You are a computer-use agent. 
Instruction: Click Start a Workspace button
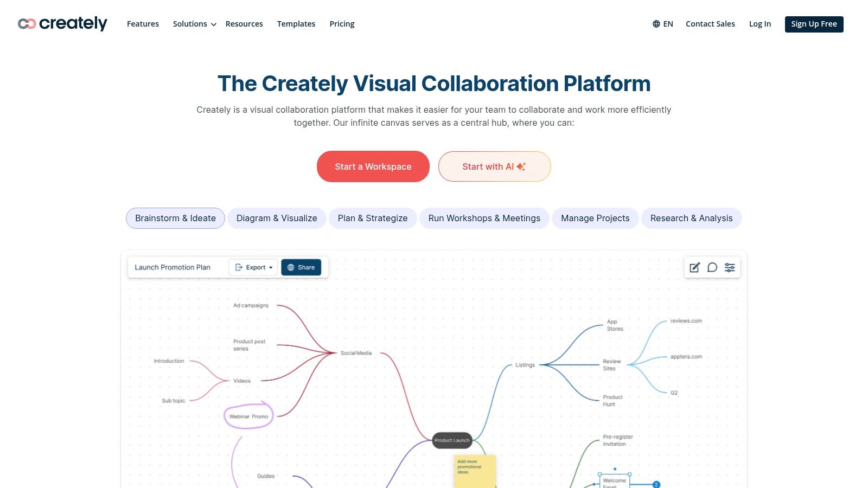(x=373, y=166)
